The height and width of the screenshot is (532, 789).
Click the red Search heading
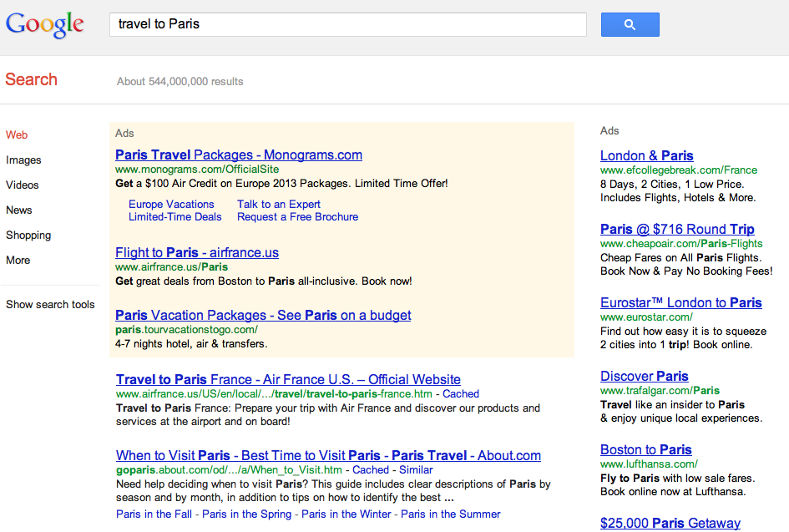click(x=31, y=79)
